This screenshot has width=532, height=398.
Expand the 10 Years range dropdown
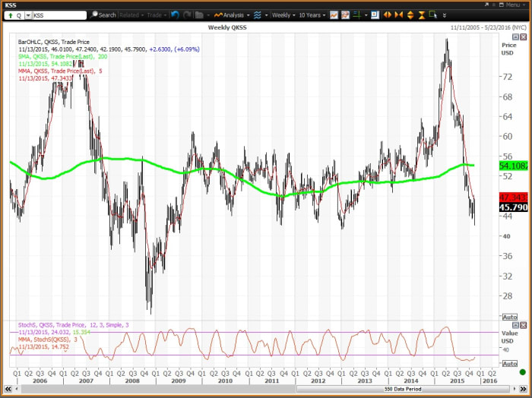pos(312,15)
